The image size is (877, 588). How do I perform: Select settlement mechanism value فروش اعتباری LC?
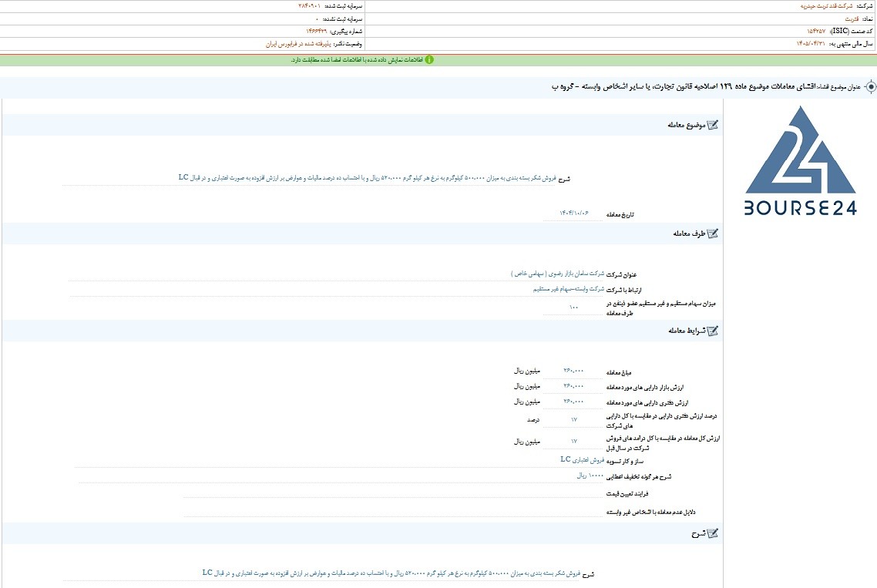583,459
